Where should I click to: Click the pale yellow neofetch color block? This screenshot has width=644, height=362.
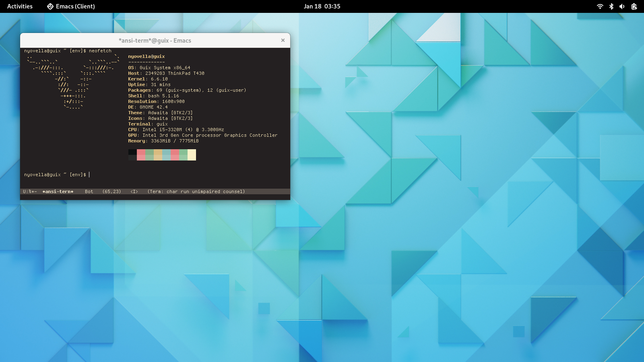[x=192, y=155]
